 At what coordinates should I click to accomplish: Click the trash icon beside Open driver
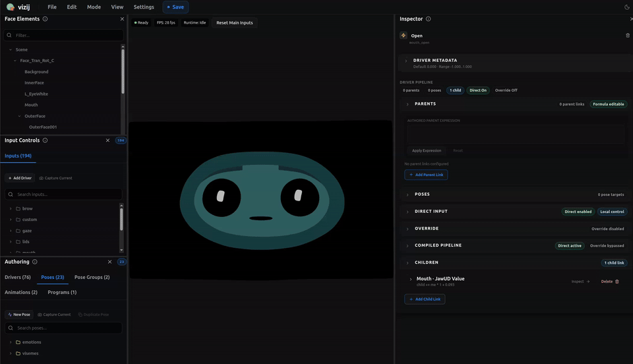click(627, 36)
